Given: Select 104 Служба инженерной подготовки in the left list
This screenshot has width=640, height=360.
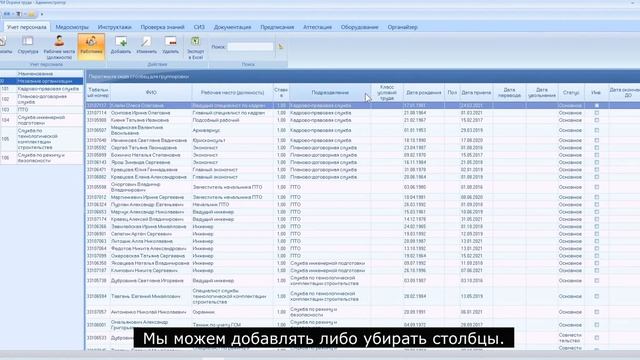Looking at the screenshot, I should [x=42, y=120].
